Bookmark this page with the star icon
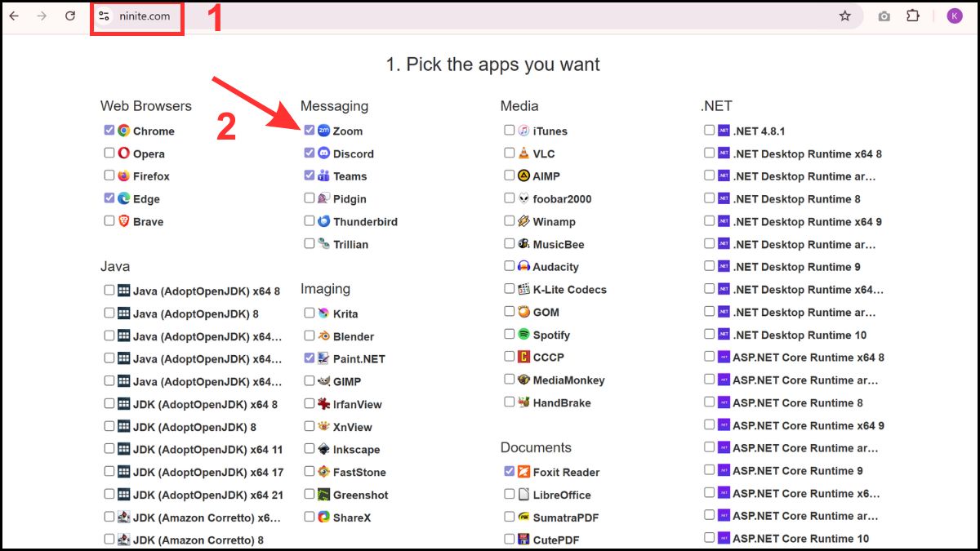Screen dimensions: 980x551 pos(845,16)
